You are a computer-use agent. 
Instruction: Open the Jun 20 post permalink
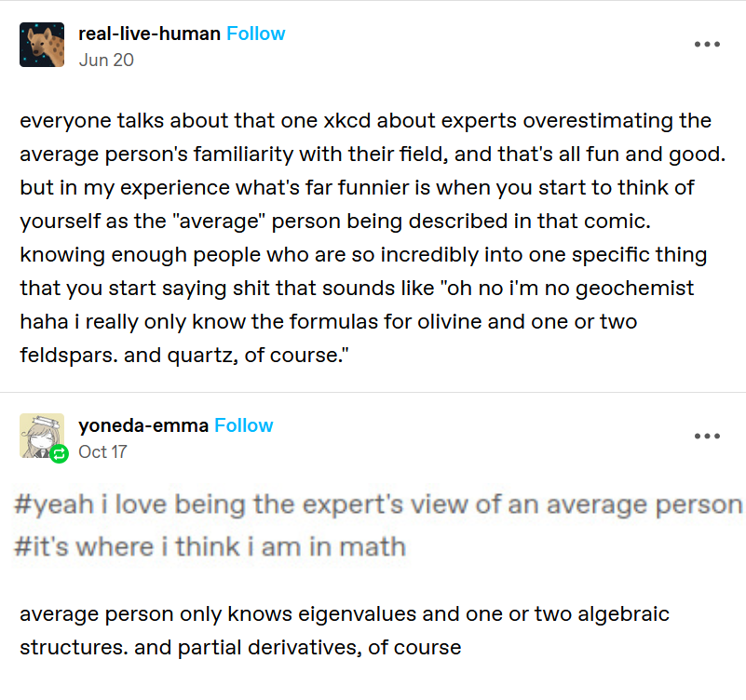point(106,60)
